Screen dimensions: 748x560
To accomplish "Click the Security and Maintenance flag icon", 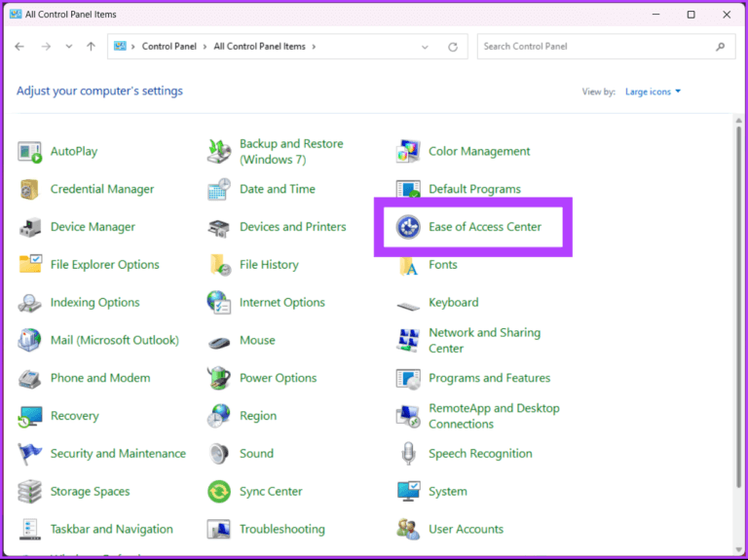I will click(30, 454).
